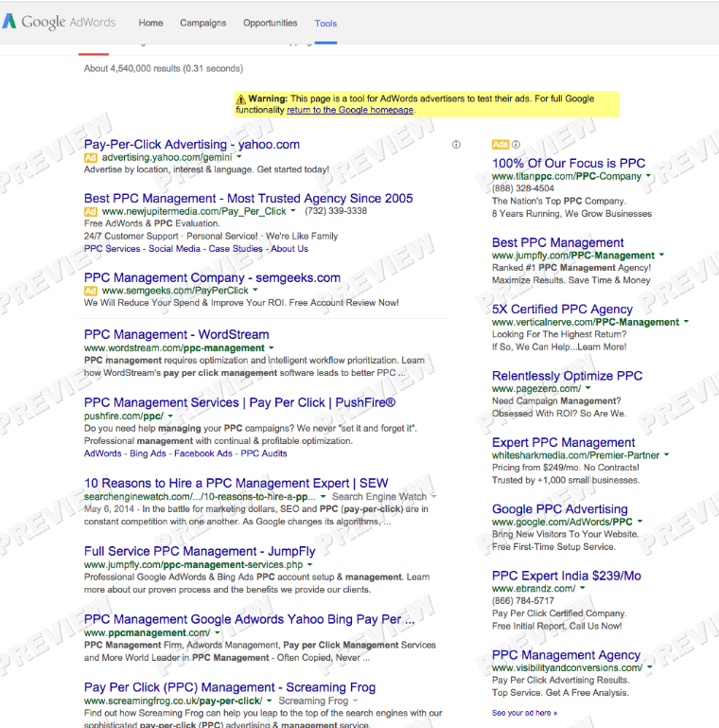
Task: Open 'PPC Management Agency' ad
Action: point(566,655)
